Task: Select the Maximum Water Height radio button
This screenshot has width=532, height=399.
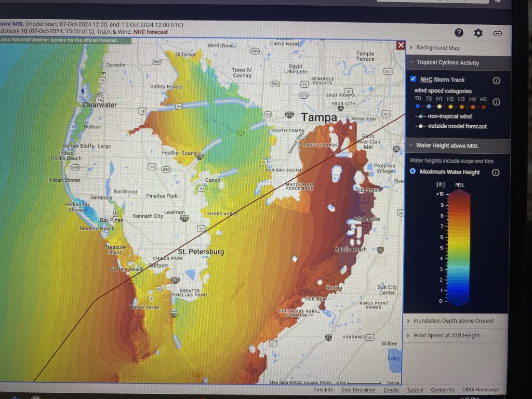Action: pyautogui.click(x=413, y=171)
